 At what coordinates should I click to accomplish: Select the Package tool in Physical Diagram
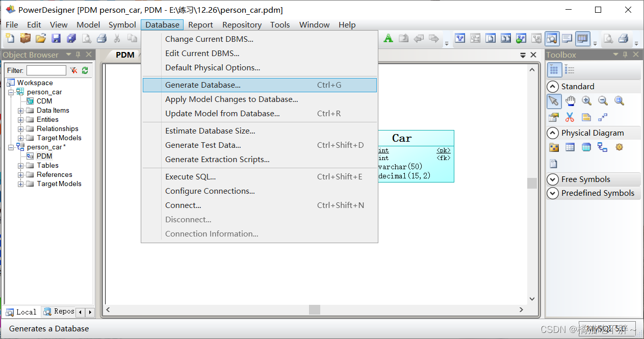(x=554, y=147)
